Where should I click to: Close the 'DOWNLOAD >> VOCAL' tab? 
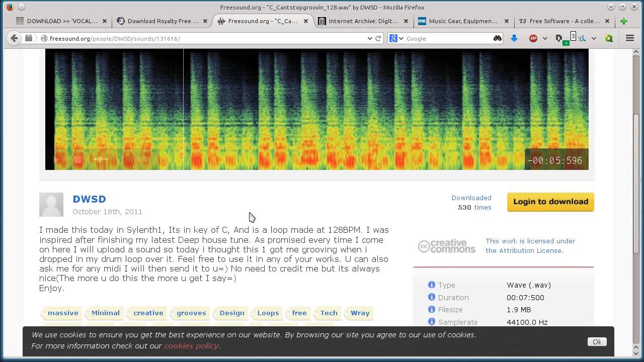105,21
